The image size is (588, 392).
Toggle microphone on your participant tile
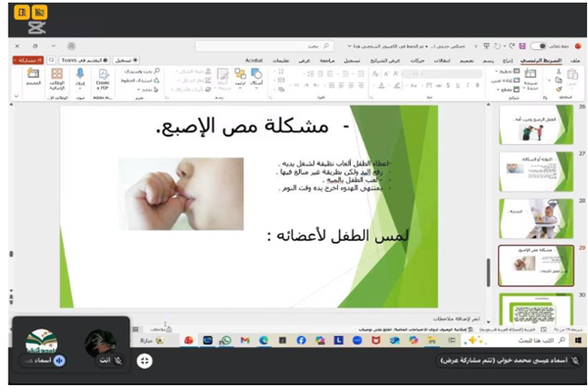point(119,361)
